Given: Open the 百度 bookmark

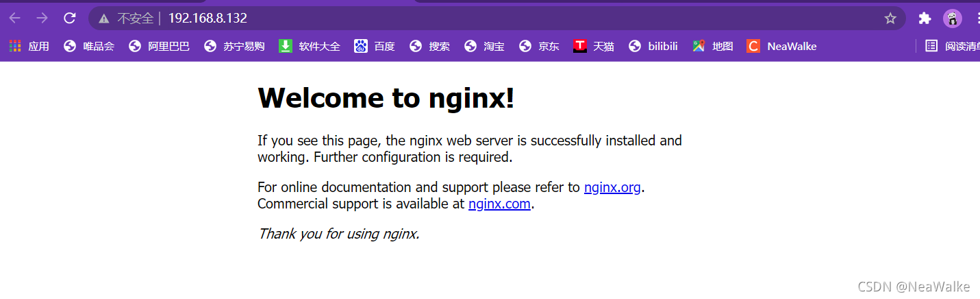Looking at the screenshot, I should pyautogui.click(x=375, y=46).
